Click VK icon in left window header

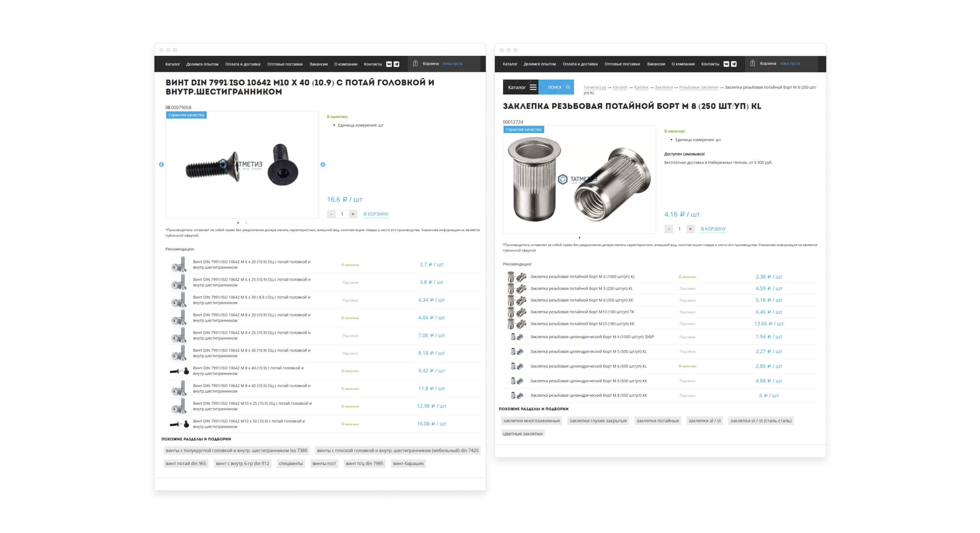[389, 64]
